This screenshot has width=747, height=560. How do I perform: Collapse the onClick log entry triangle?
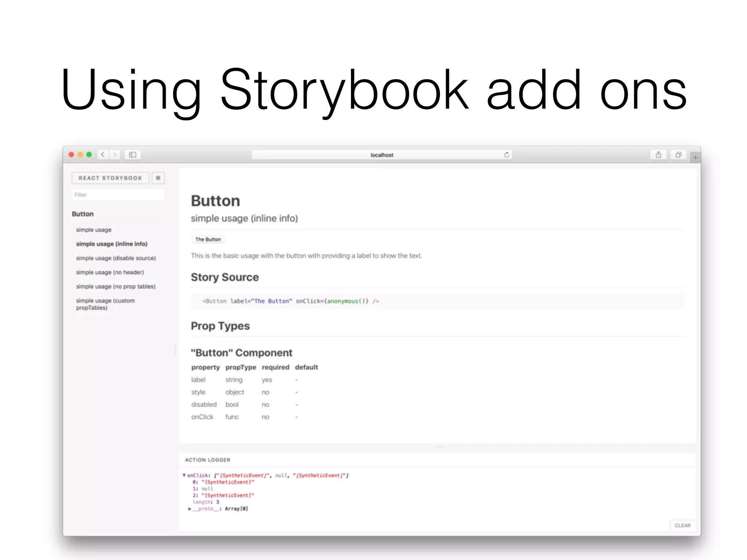(x=184, y=475)
